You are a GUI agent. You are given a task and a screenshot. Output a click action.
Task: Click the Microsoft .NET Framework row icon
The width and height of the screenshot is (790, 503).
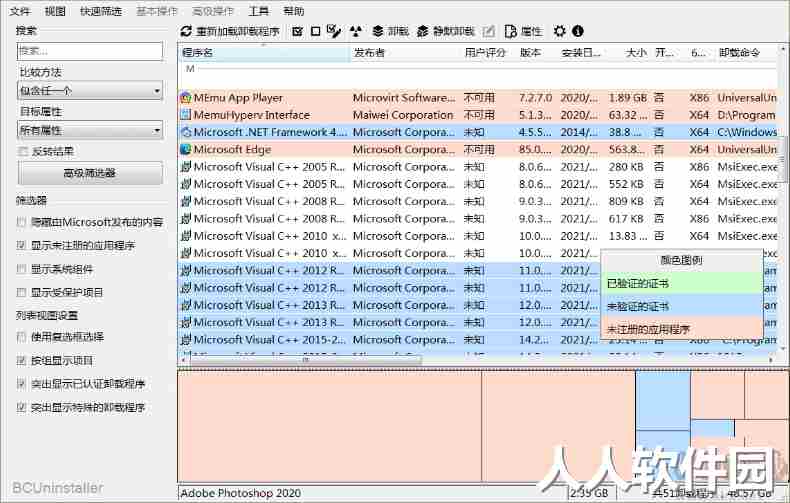coord(186,132)
